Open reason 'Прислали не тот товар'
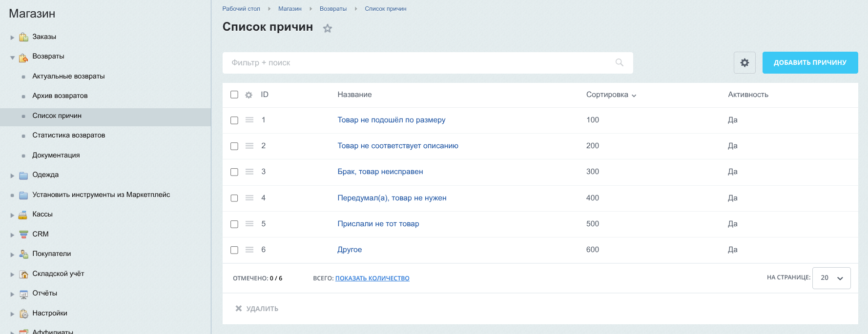This screenshot has width=868, height=334. click(x=378, y=224)
